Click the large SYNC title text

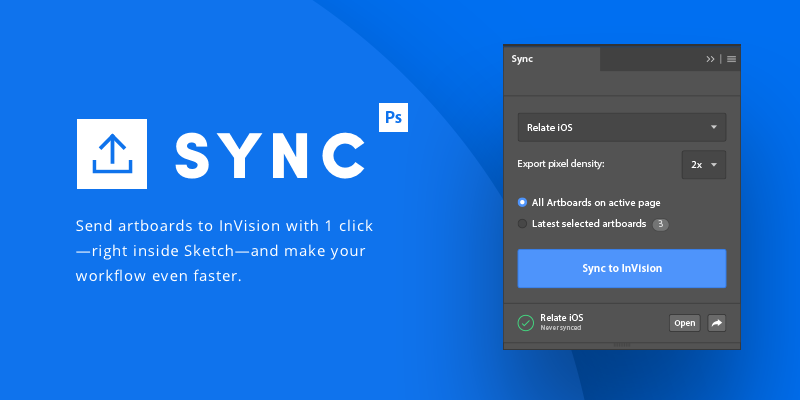[x=270, y=154]
